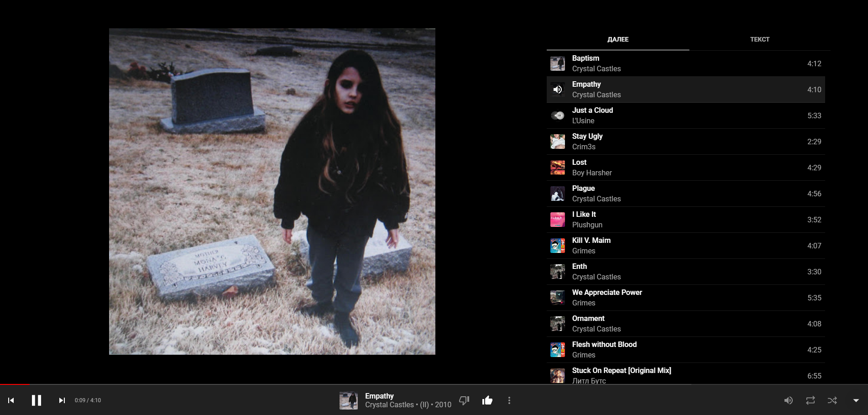The width and height of the screenshot is (868, 415).
Task: Pause the current song
Action: [x=37, y=400]
